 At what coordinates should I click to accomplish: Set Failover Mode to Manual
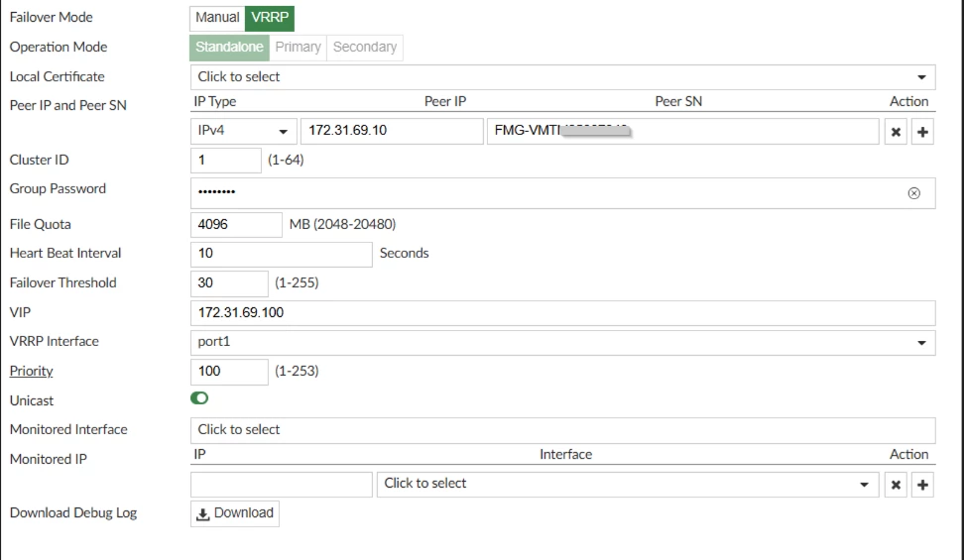(x=217, y=18)
